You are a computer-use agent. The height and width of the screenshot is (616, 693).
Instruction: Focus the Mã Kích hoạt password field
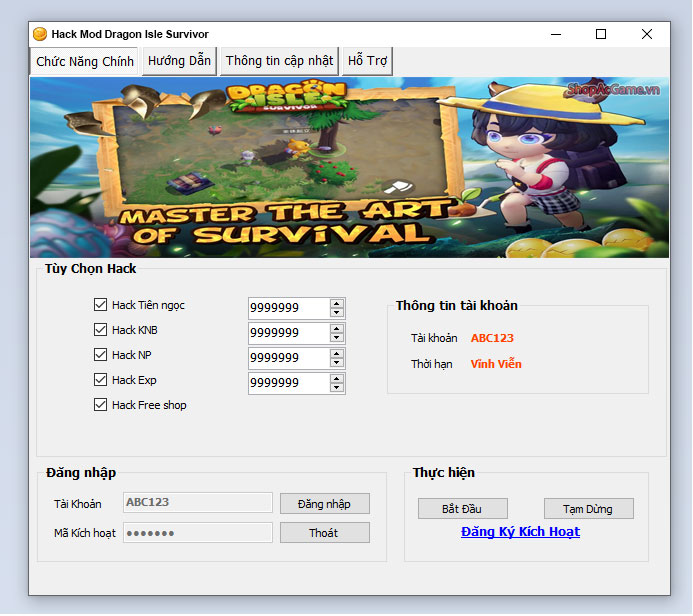[x=198, y=532]
